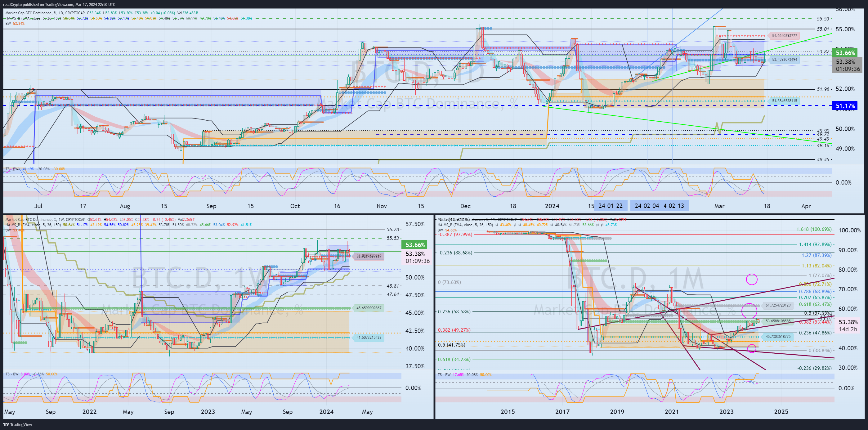The width and height of the screenshot is (868, 430).
Task: Select the 56.78 level label on the weekly chart
Action: (x=393, y=230)
